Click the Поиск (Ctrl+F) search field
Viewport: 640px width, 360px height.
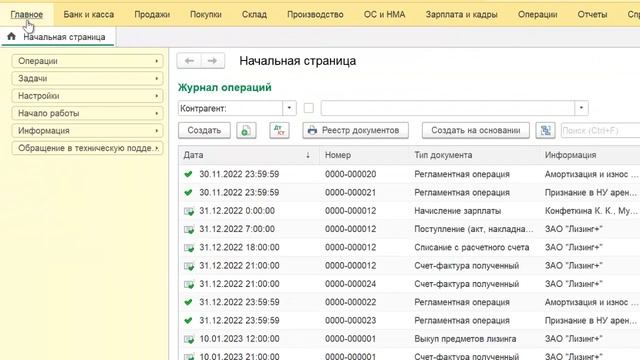[x=601, y=131]
